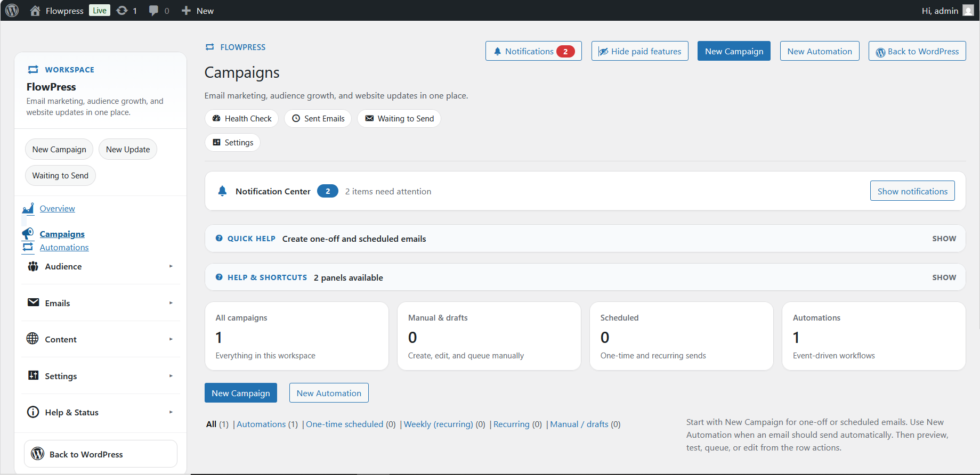
Task: Click the Emails envelope icon in sidebar
Action: coord(33,302)
